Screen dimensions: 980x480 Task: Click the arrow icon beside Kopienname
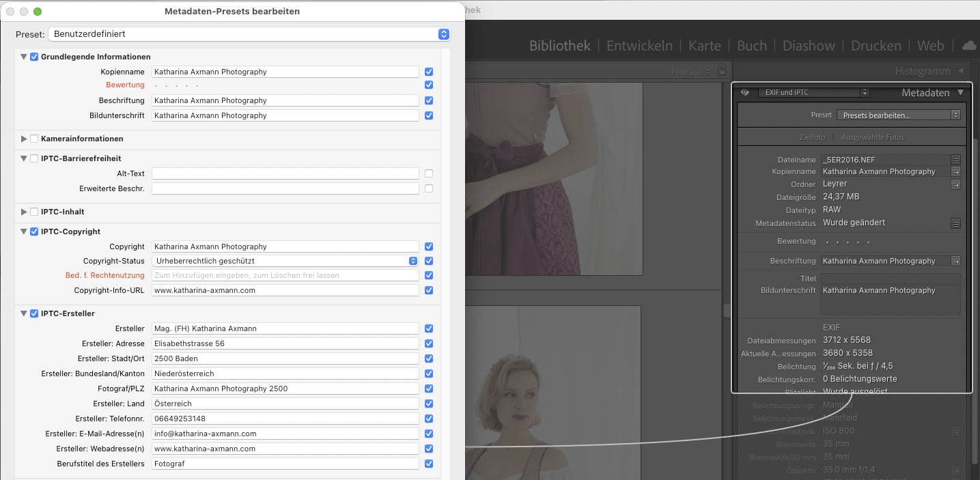(955, 172)
